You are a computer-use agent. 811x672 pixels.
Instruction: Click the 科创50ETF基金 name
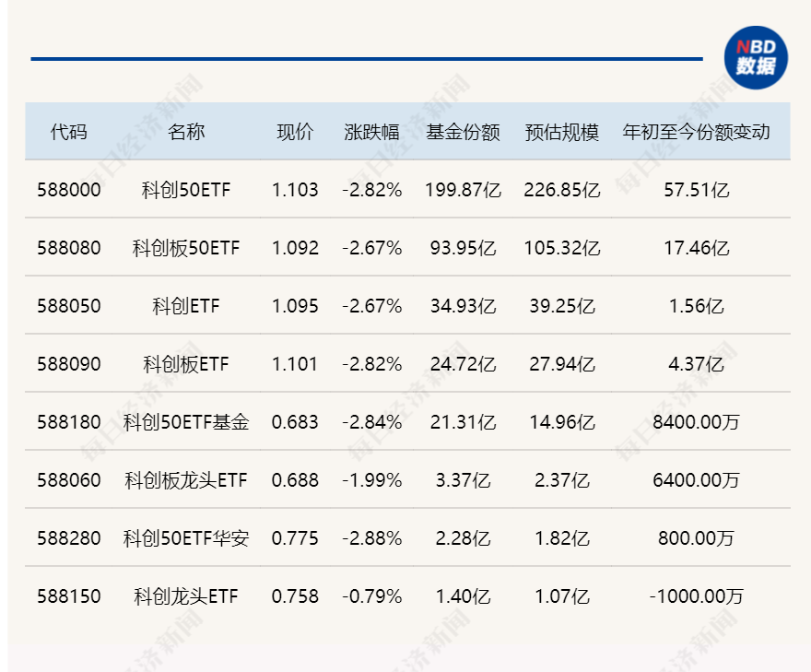[186, 422]
